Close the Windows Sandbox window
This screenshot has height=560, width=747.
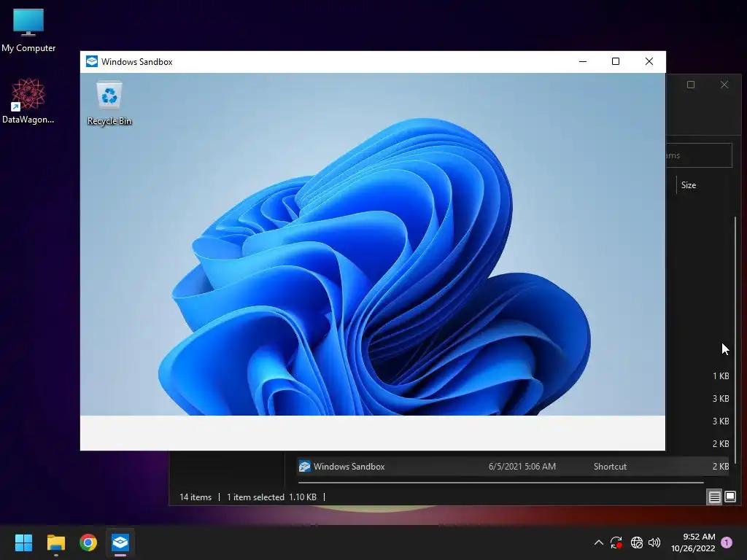pos(649,61)
